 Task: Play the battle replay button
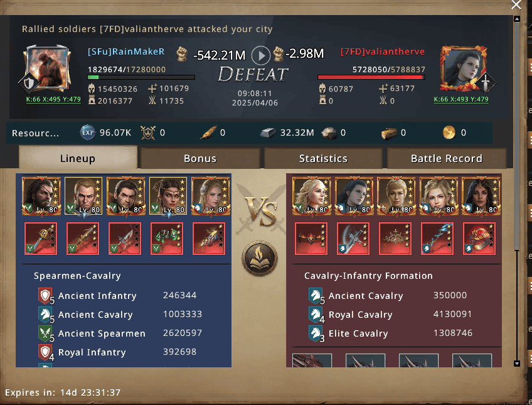pyautogui.click(x=260, y=55)
